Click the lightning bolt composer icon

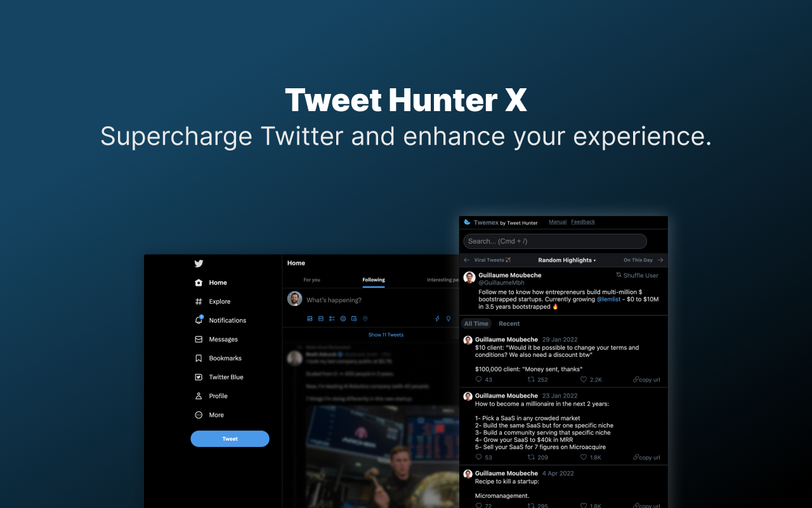pos(437,319)
